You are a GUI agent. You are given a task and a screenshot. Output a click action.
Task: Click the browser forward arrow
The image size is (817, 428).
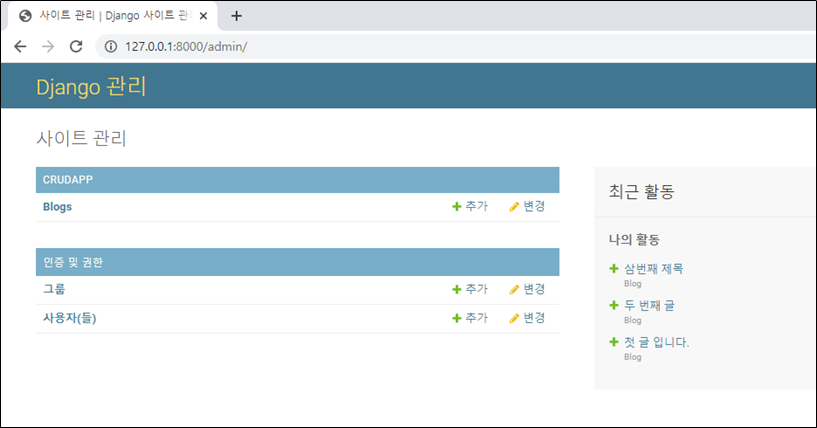click(48, 46)
